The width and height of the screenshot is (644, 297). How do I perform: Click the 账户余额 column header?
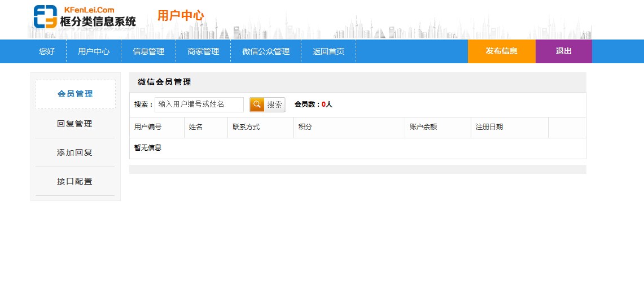423,127
